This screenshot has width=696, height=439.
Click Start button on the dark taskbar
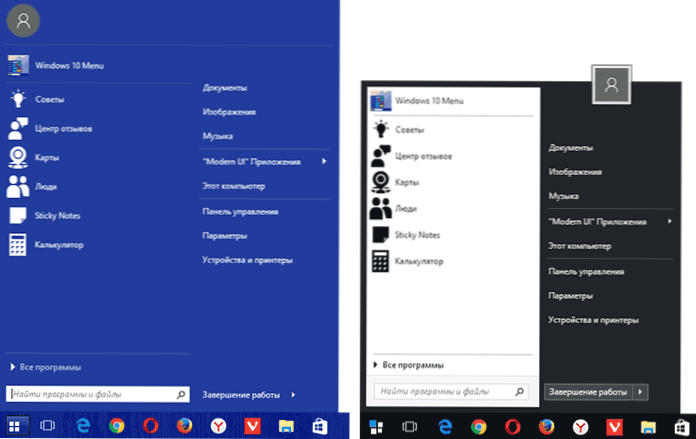point(376,427)
